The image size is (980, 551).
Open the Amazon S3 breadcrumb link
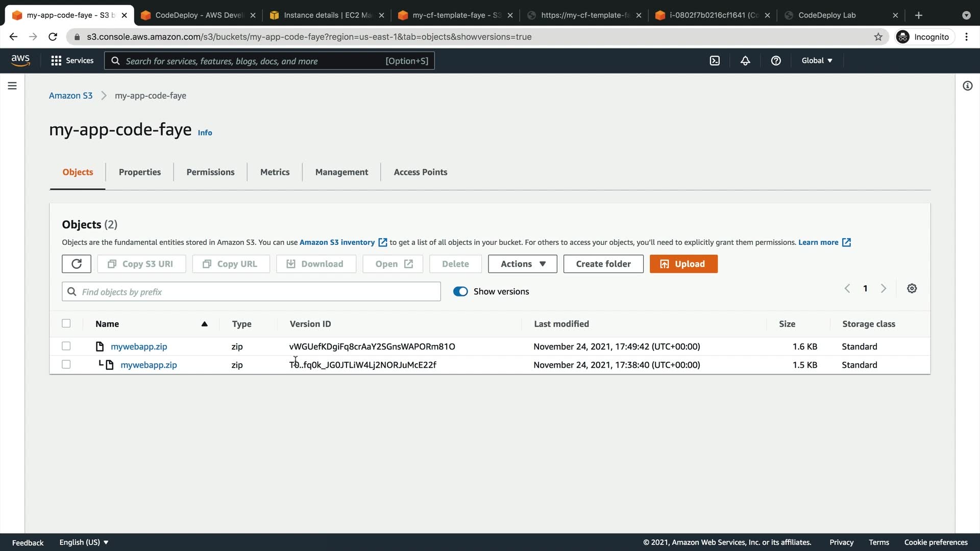point(70,95)
